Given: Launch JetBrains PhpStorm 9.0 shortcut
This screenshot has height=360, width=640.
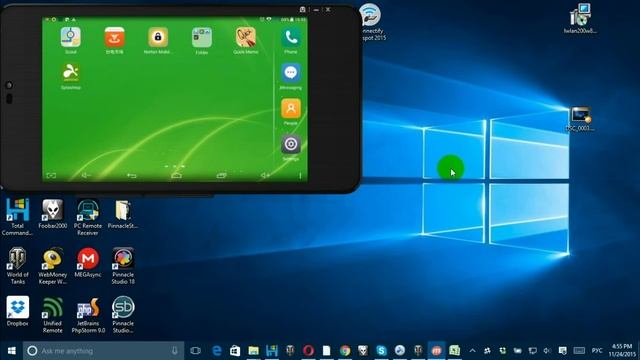Looking at the screenshot, I should tap(88, 314).
